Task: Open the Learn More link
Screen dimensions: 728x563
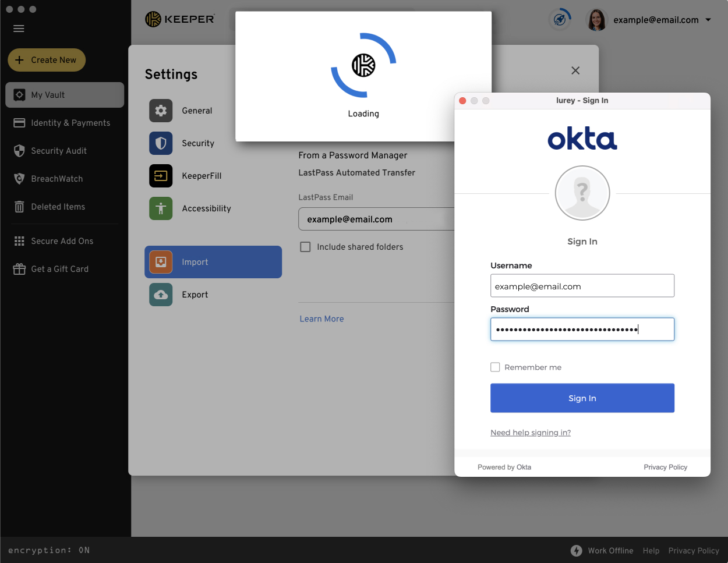Action: tap(321, 319)
